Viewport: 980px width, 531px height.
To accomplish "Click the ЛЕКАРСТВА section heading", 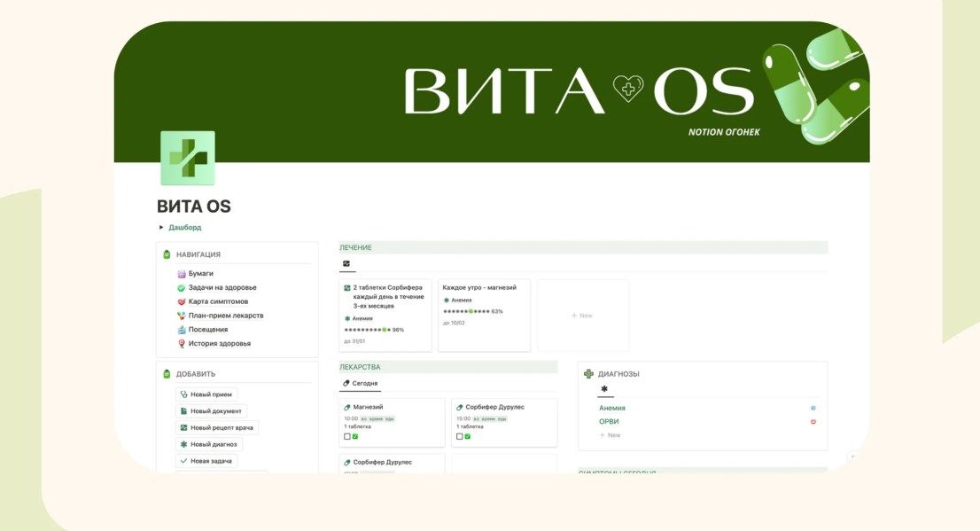I will (x=360, y=367).
